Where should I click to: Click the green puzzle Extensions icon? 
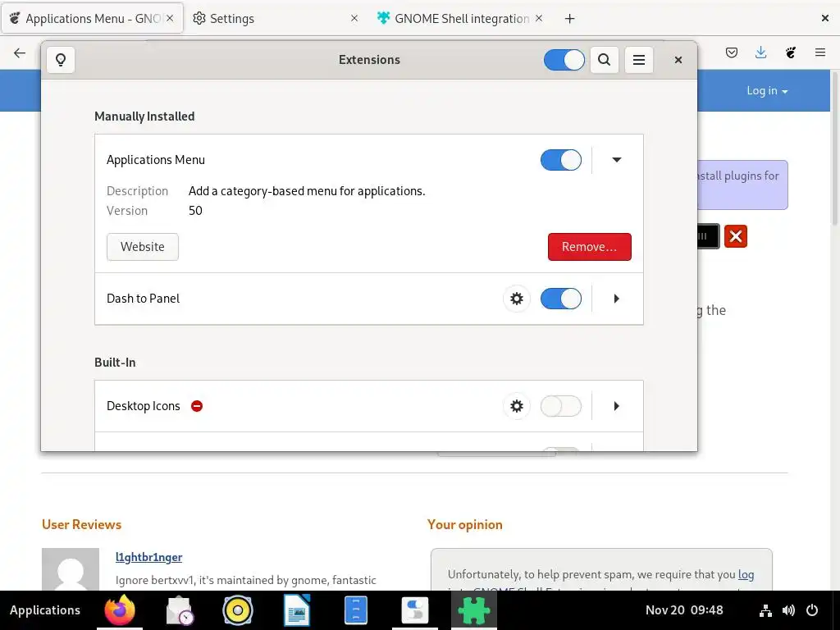[474, 610]
